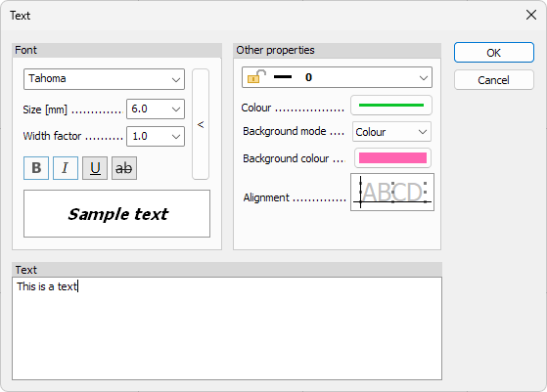Open the Size [mm] dropdown
547x392 pixels.
[x=156, y=109]
